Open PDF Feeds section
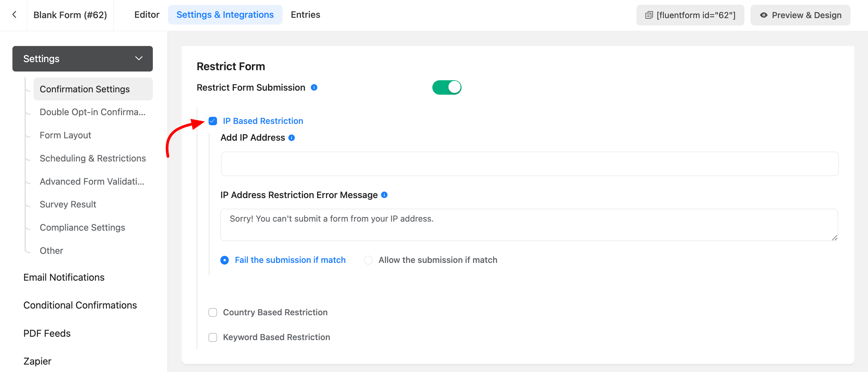Image resolution: width=868 pixels, height=372 pixels. coord(47,333)
